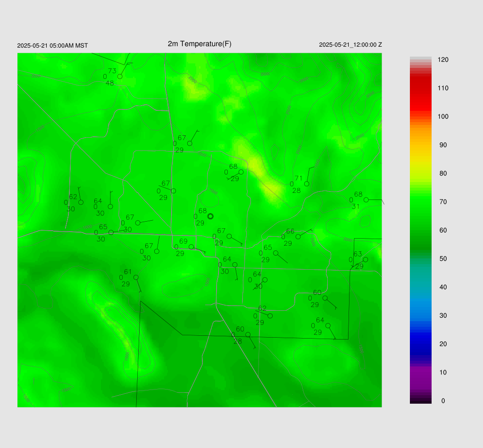Click the dark blue band of the colorbar

click(x=420, y=343)
